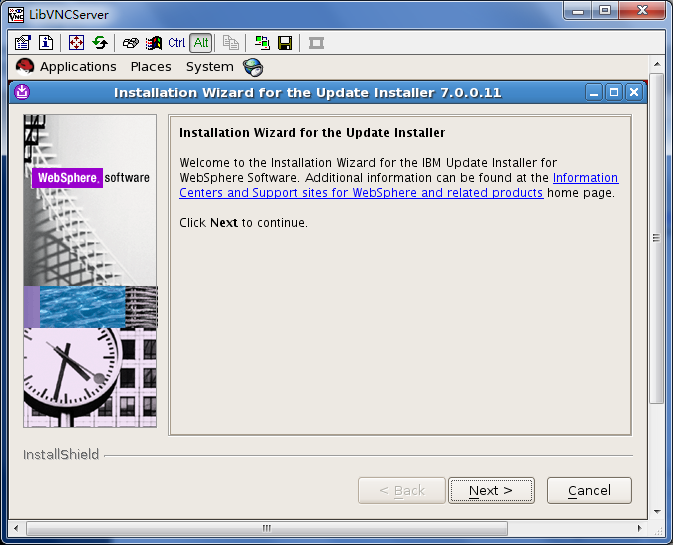Image resolution: width=673 pixels, height=545 pixels.
Task: Send Ctrl-Alt-Del icon in toolbar
Action: [x=130, y=43]
